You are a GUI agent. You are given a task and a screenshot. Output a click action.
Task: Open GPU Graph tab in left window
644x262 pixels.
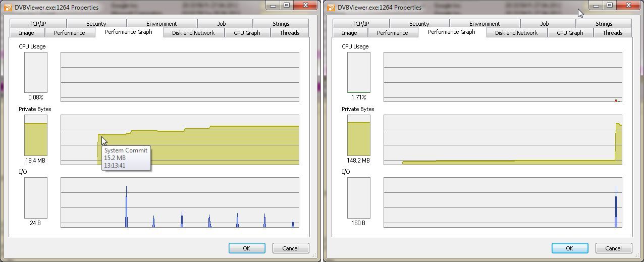click(247, 33)
